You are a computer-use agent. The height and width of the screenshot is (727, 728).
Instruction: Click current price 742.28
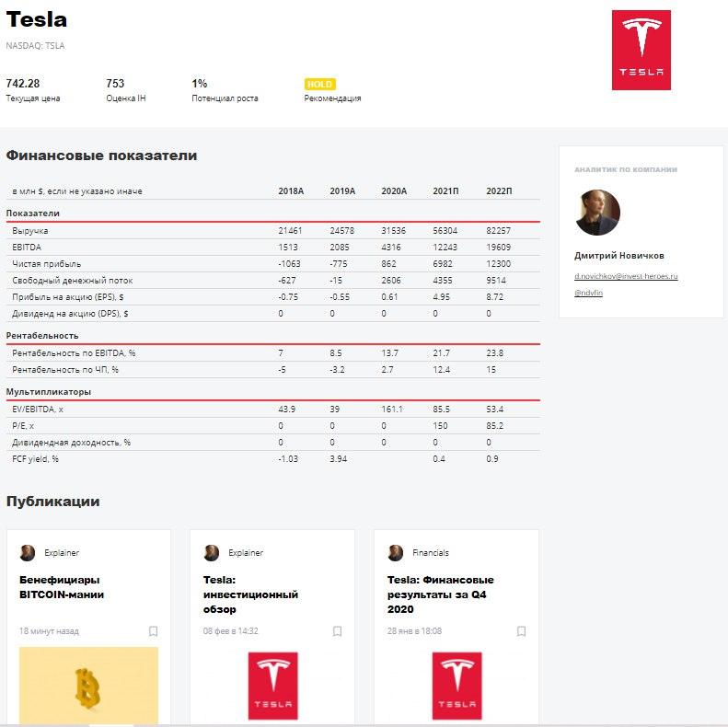tap(23, 84)
